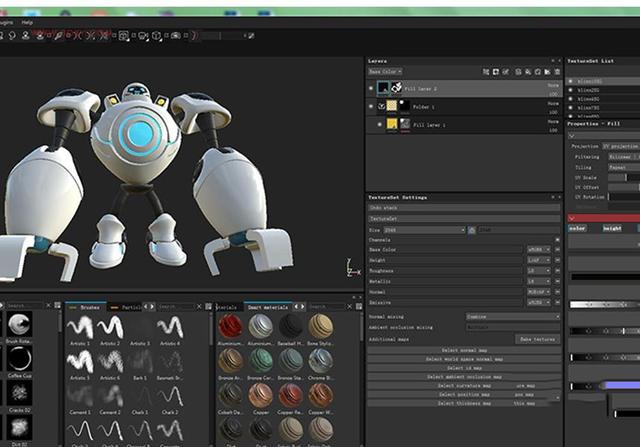
Task: Click the Iray render camera icon
Action: point(176,36)
